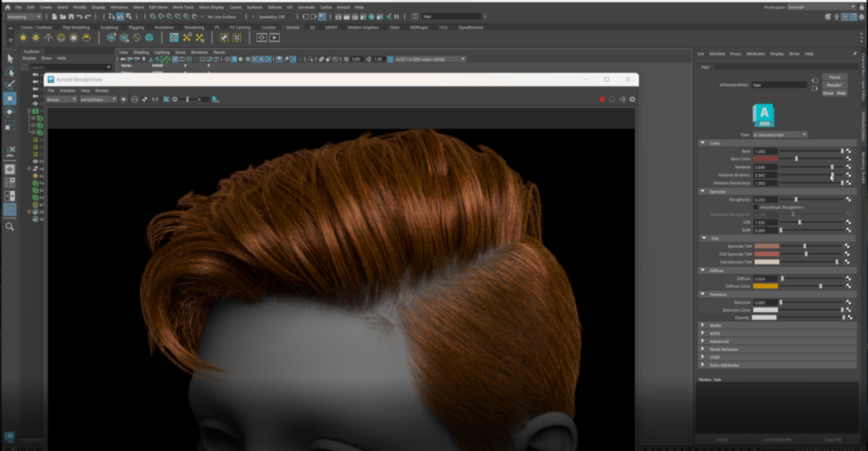Screen dimensions: 868x451
Task: Enable the Anisotropic Roughness checkbox
Action: [x=757, y=206]
